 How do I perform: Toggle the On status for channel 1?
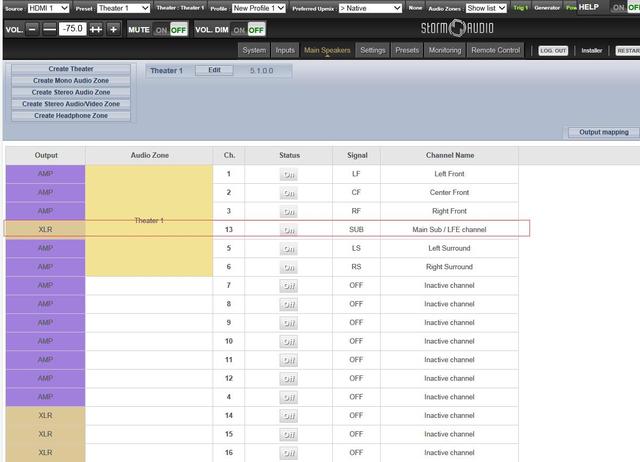(289, 173)
